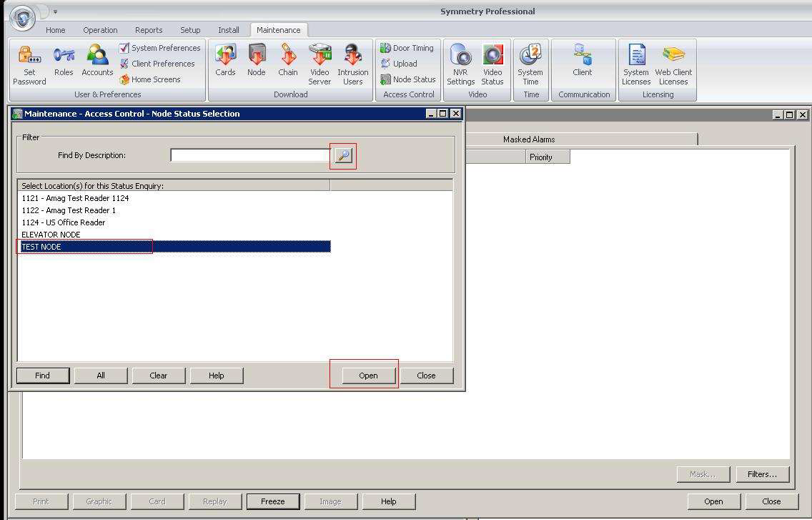Click the Find By Description field
The height and width of the screenshot is (520, 812).
click(x=250, y=155)
